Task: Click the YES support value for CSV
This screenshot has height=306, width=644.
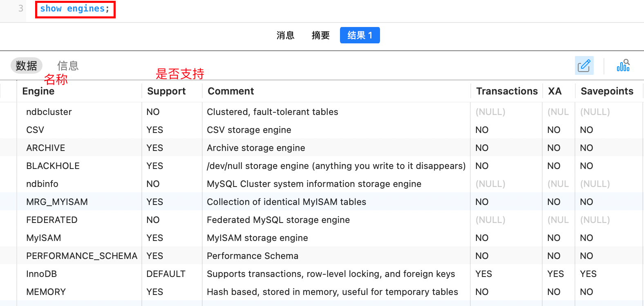Action: (155, 130)
